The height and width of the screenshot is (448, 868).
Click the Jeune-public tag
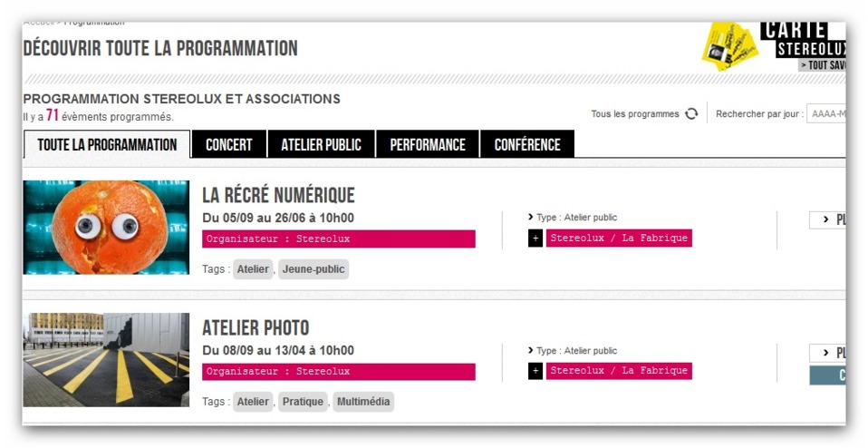pos(313,269)
